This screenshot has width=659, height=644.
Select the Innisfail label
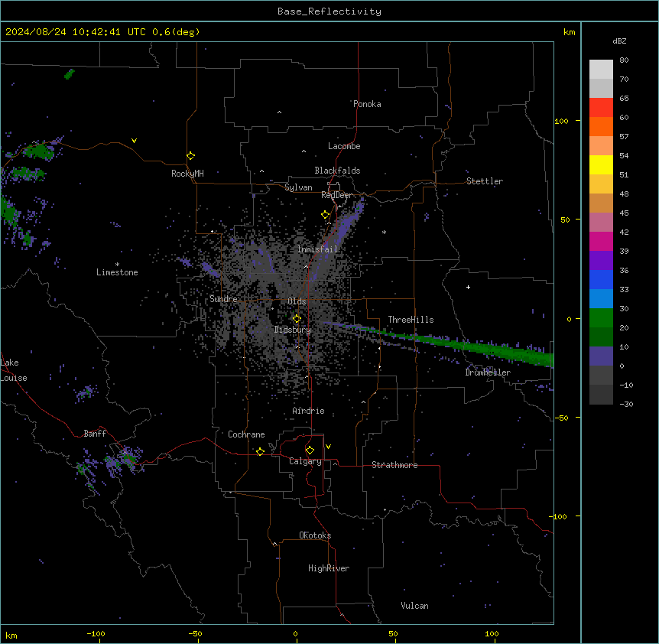[x=318, y=249]
